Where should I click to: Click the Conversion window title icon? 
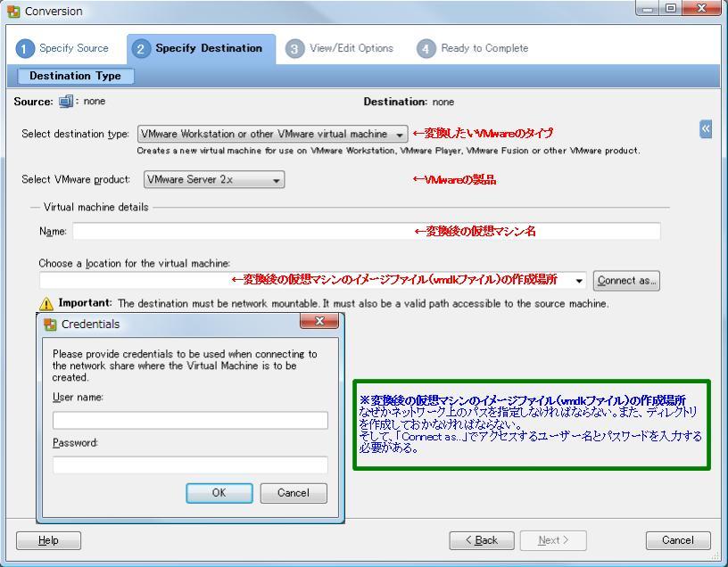13,11
